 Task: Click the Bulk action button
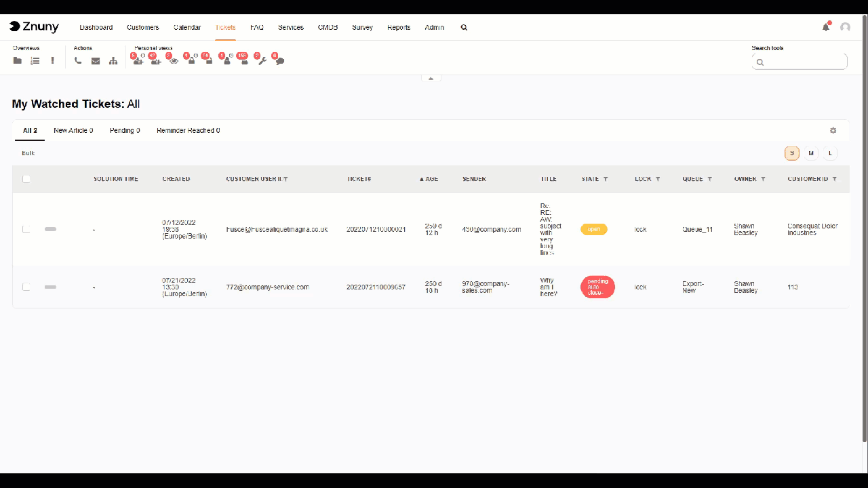(27, 153)
